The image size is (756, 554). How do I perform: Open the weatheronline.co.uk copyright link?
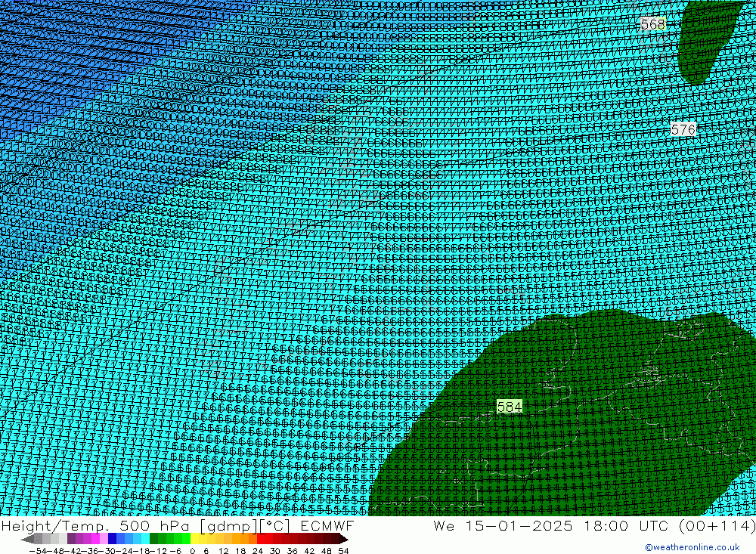click(692, 547)
